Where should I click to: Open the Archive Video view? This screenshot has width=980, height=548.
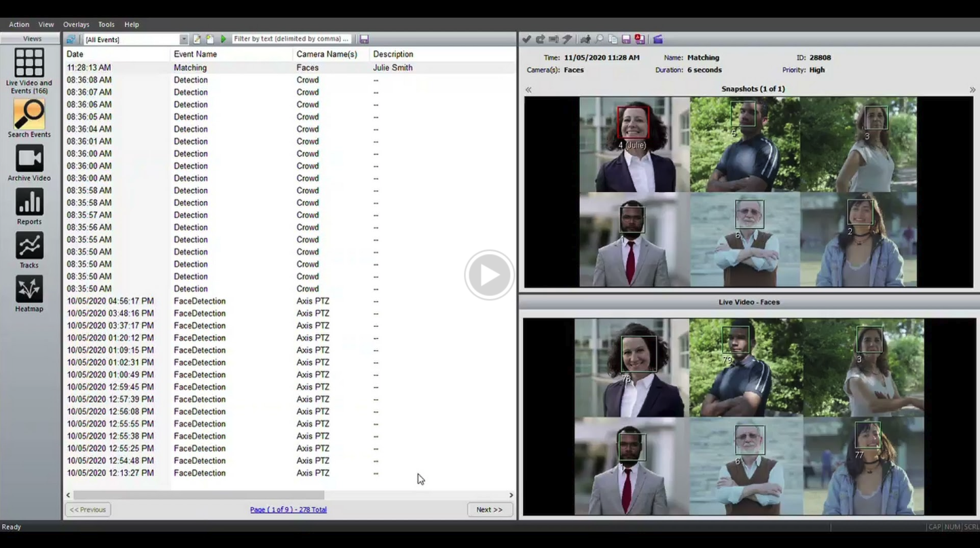(29, 162)
